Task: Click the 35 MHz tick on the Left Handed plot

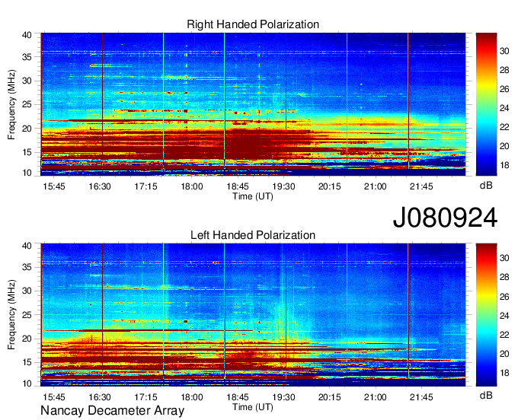Action: pyautogui.click(x=27, y=267)
